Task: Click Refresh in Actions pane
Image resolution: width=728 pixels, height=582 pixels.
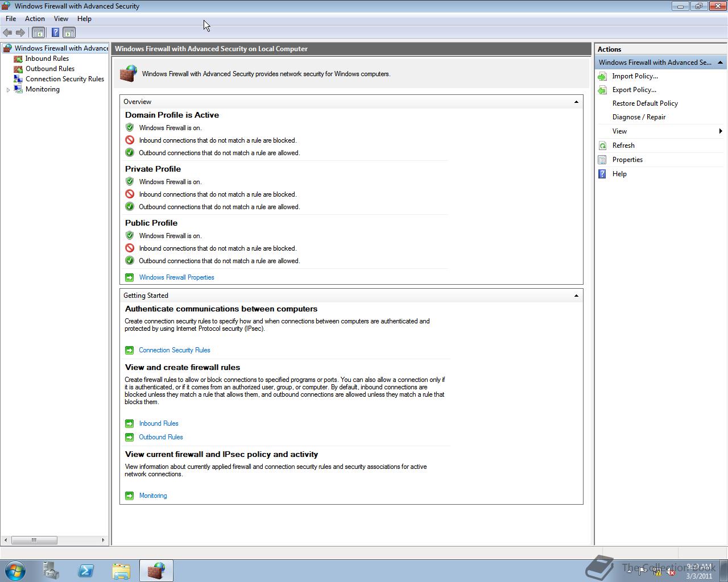Action: pos(623,145)
